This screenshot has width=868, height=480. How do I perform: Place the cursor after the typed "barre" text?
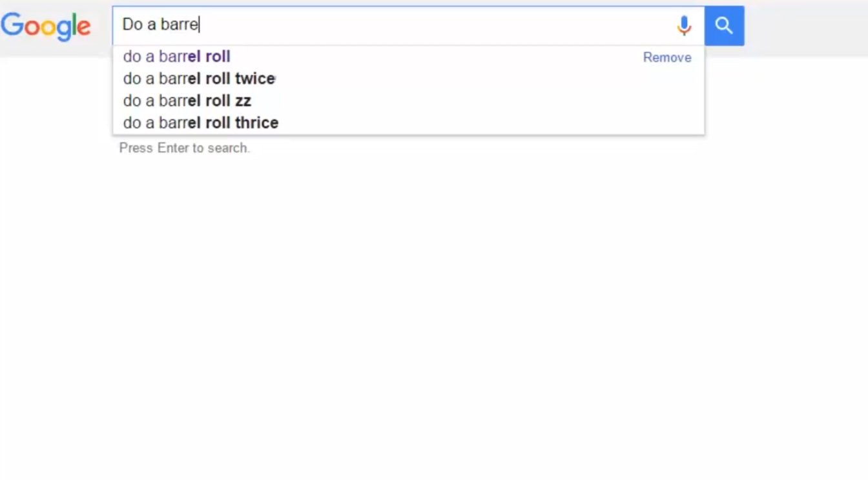click(x=199, y=25)
